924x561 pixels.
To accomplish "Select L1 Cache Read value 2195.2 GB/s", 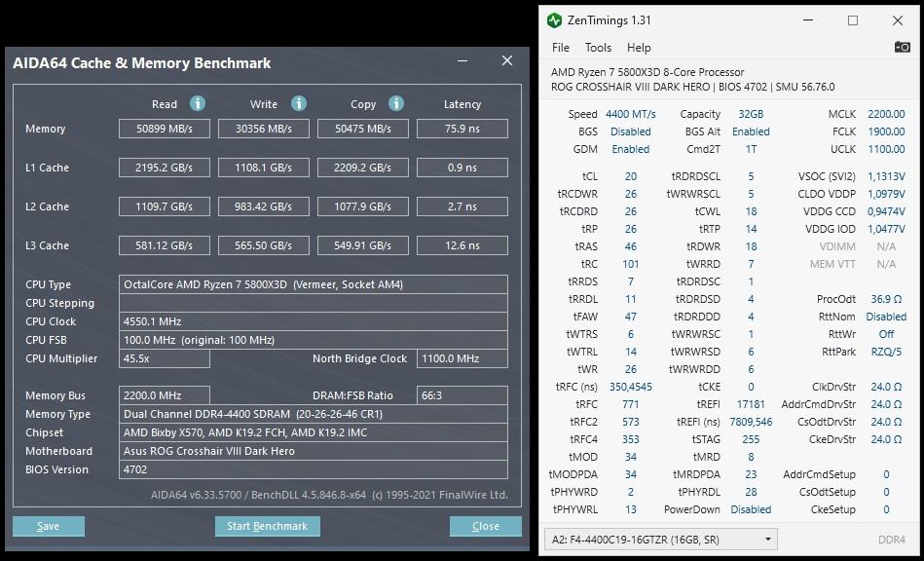I will [165, 168].
